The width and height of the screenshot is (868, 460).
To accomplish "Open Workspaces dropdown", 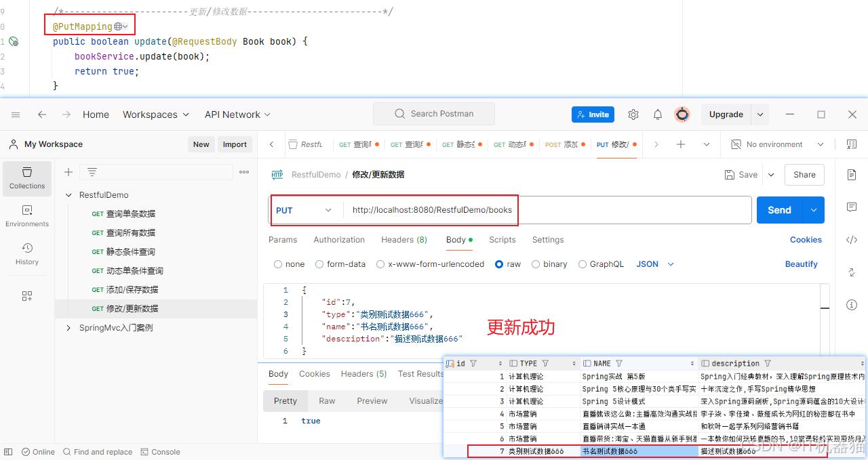I will 156,114.
